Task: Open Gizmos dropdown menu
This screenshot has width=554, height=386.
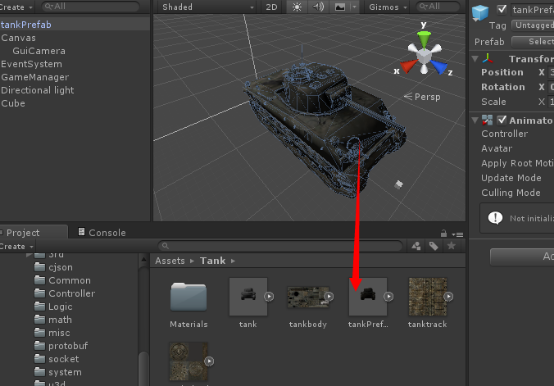Action: (x=387, y=7)
